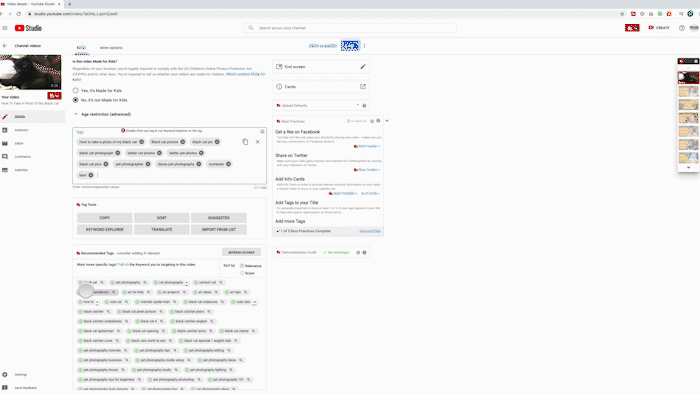The height and width of the screenshot is (394, 700).
Task: Open the three-dot options menu
Action: [x=364, y=46]
